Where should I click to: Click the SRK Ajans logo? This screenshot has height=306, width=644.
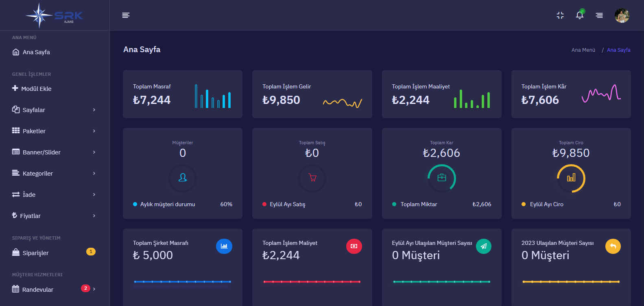(55, 15)
